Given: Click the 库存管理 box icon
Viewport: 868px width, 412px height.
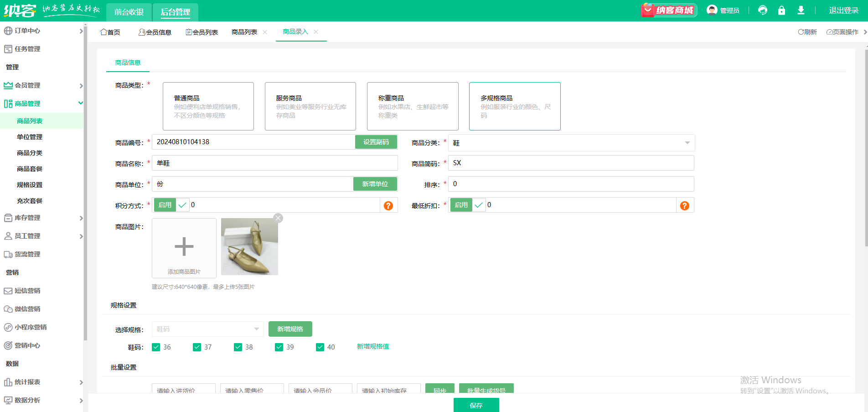Looking at the screenshot, I should [8, 218].
